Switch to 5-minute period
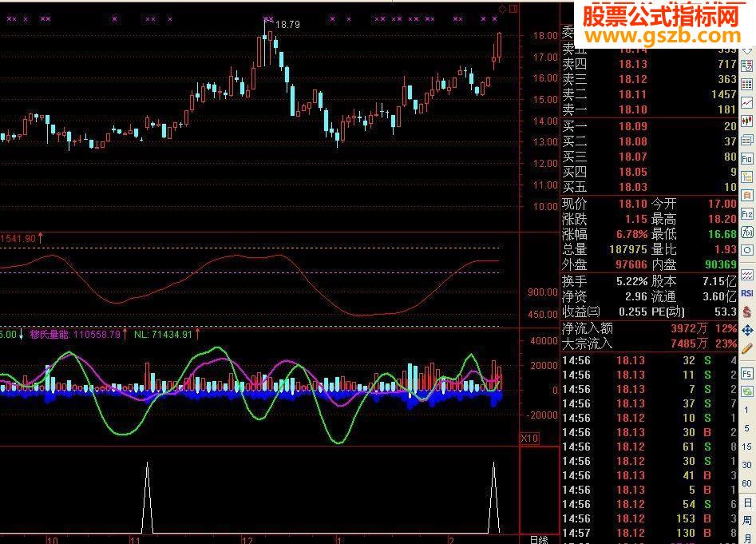Image resolution: width=756 pixels, height=544 pixels. tap(747, 428)
